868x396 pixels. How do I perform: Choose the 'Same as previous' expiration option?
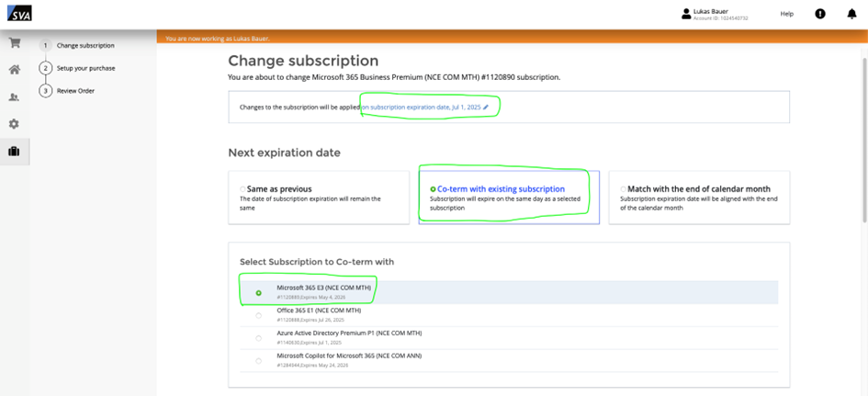(x=242, y=189)
